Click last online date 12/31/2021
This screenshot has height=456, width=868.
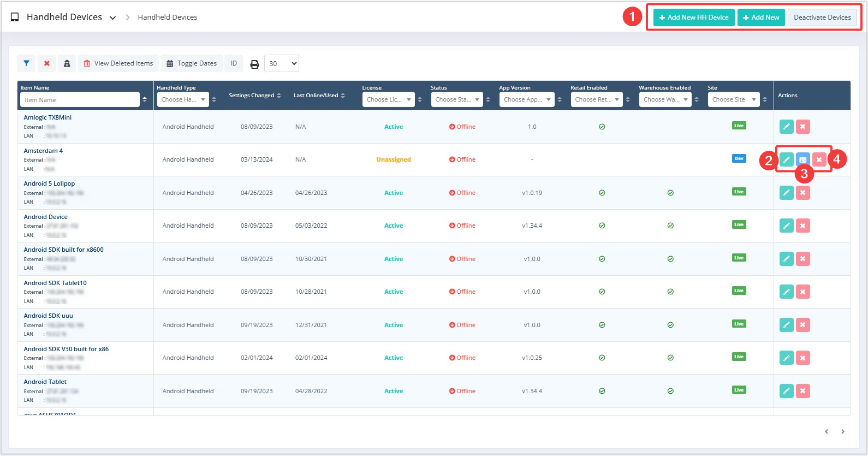tap(311, 325)
